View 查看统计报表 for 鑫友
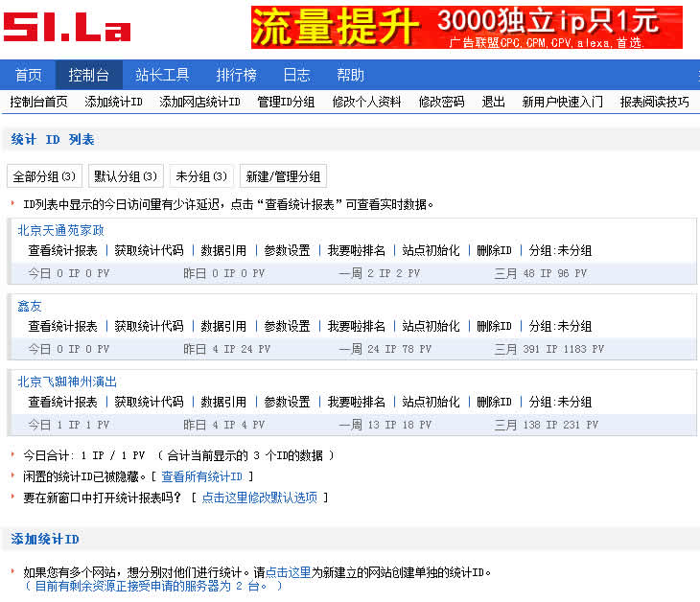Image resolution: width=700 pixels, height=602 pixels. [x=62, y=326]
